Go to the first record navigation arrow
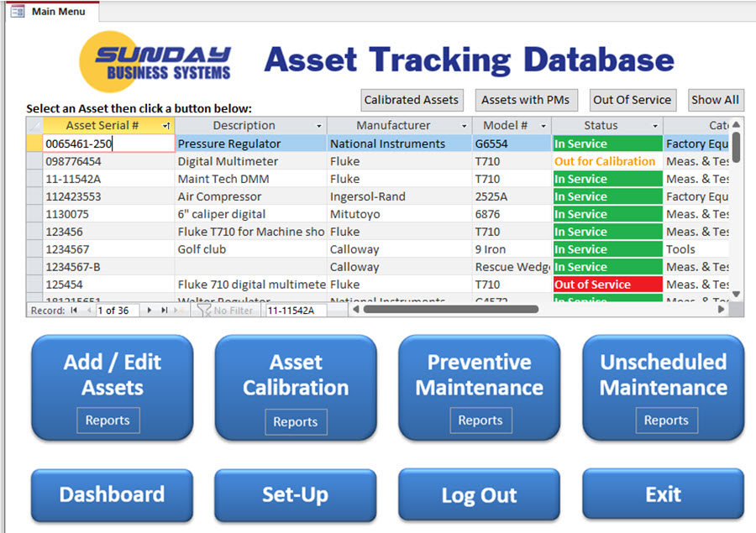Viewport: 756px width, 533px height. (x=74, y=311)
